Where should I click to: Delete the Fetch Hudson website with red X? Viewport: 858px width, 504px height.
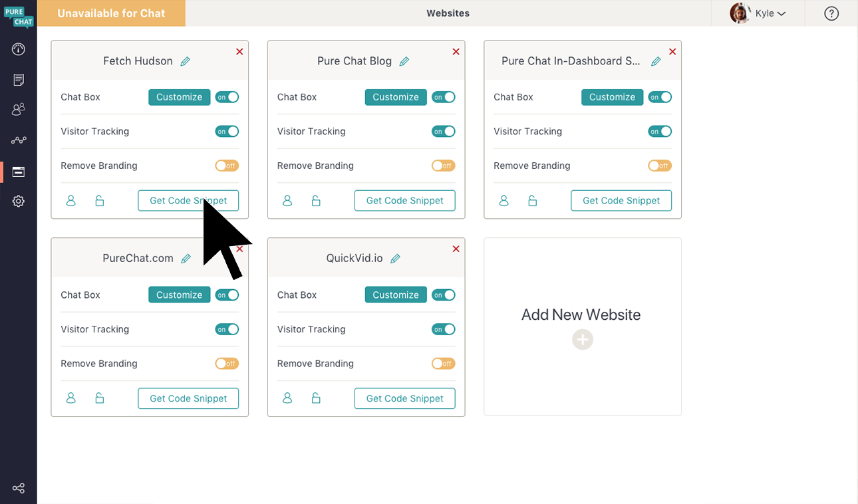pos(239,51)
